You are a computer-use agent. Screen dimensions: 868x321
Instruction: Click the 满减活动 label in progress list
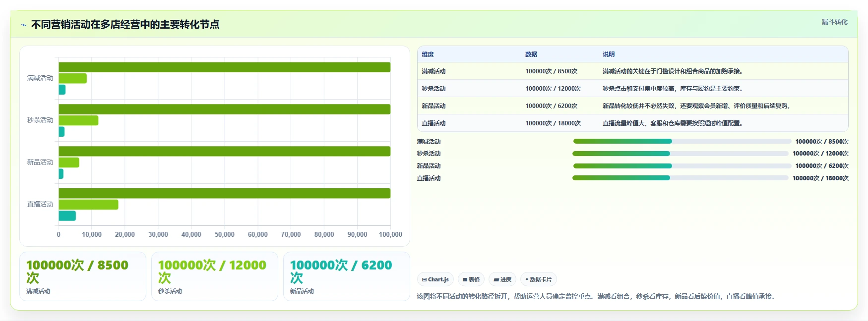point(429,142)
